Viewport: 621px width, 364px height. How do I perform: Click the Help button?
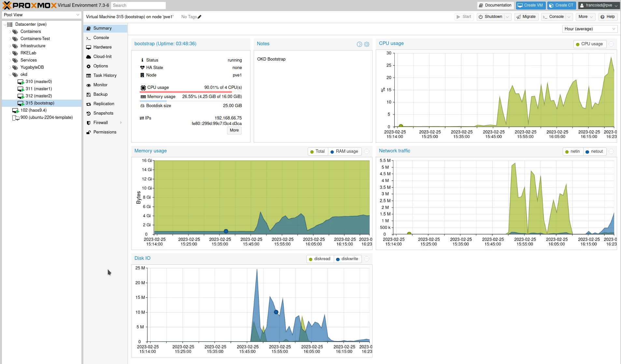click(x=608, y=17)
